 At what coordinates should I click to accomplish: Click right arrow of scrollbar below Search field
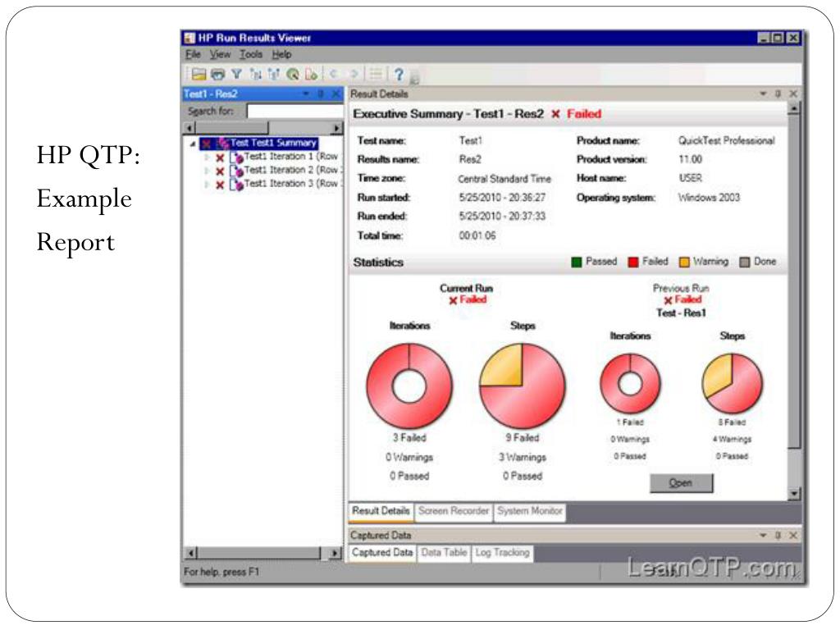point(336,129)
